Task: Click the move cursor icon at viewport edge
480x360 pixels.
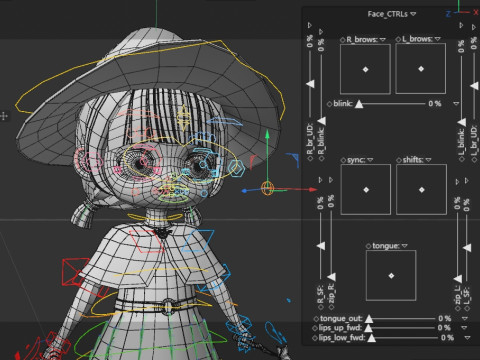Action: (x=4, y=116)
